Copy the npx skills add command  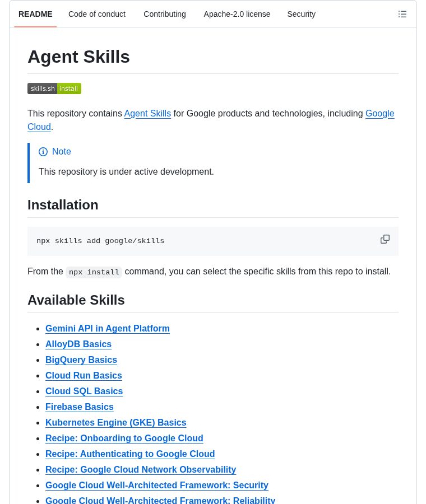pyautogui.click(x=385, y=240)
